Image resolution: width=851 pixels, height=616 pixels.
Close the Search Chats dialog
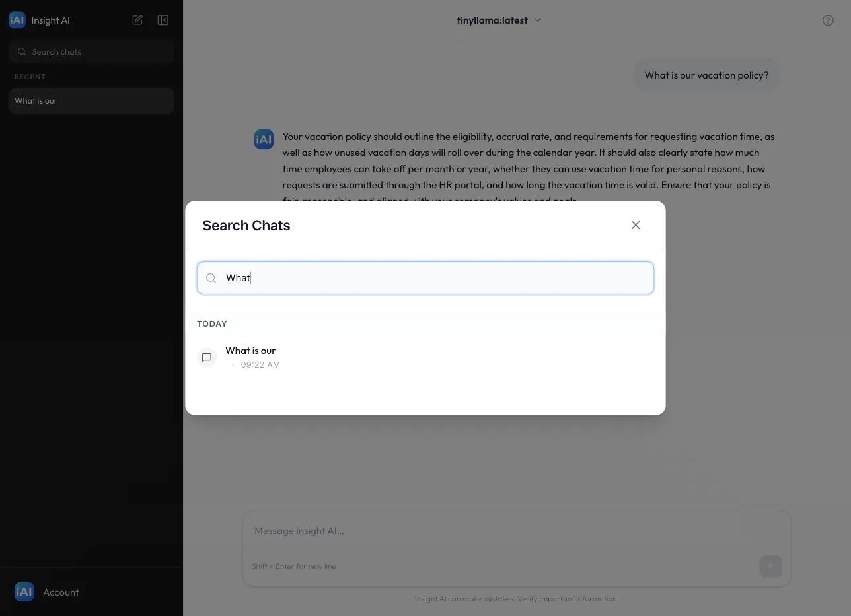[636, 225]
